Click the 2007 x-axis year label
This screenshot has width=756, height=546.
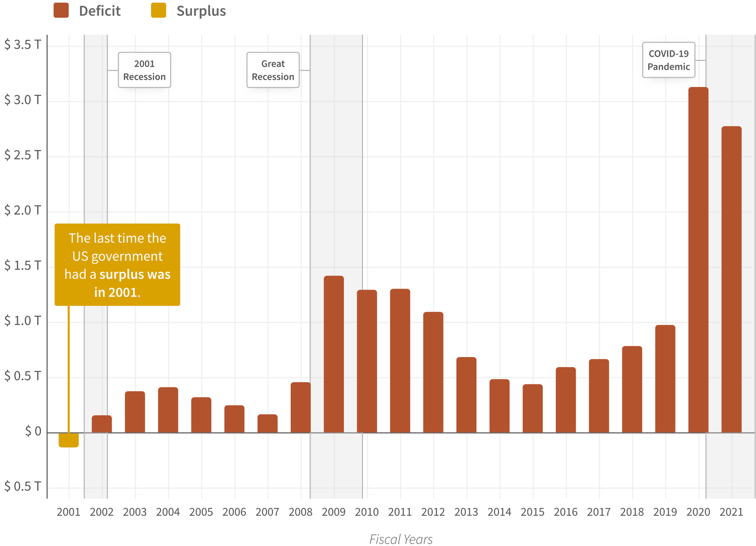coord(267,512)
